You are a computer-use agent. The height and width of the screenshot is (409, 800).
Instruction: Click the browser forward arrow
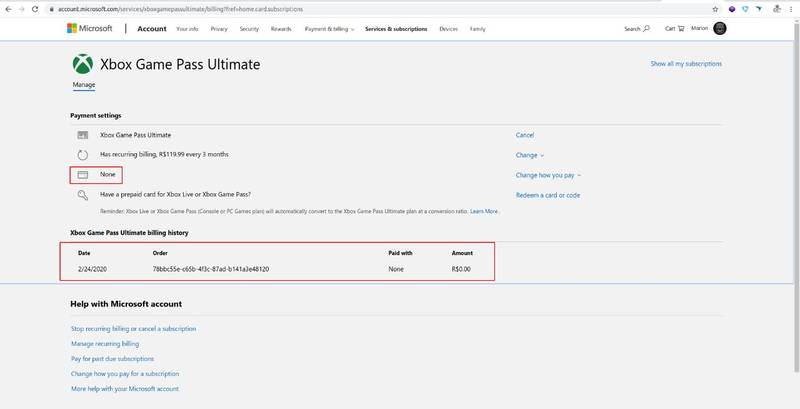[x=21, y=9]
